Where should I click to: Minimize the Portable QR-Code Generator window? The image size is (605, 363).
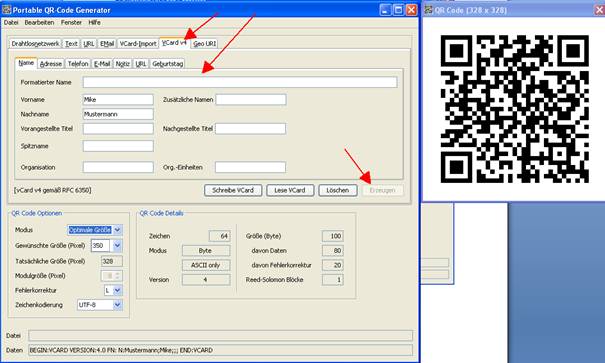385,10
